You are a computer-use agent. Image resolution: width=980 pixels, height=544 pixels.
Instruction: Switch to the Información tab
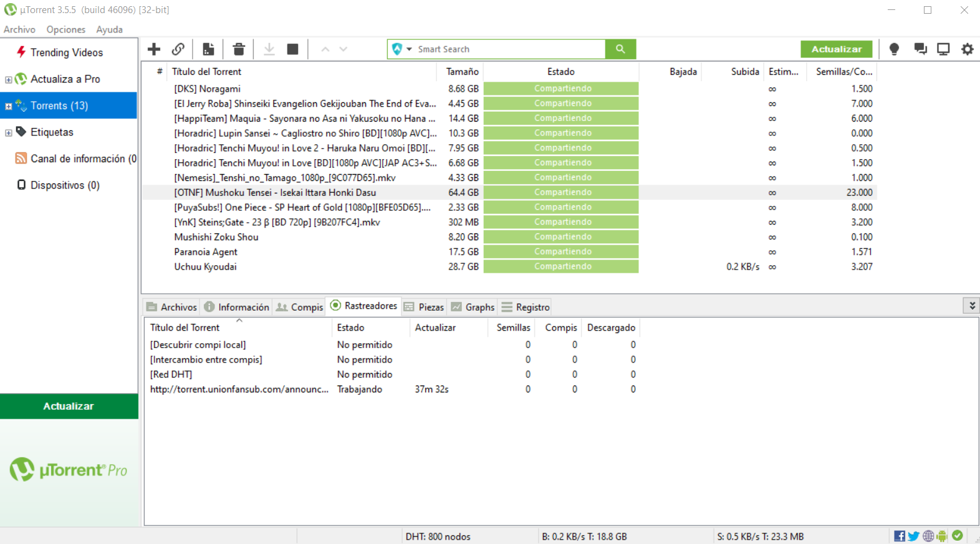coord(236,307)
